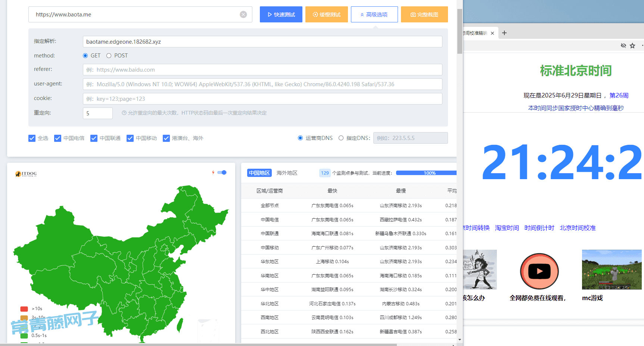
Task: Clear the URL field with the X icon
Action: (243, 15)
